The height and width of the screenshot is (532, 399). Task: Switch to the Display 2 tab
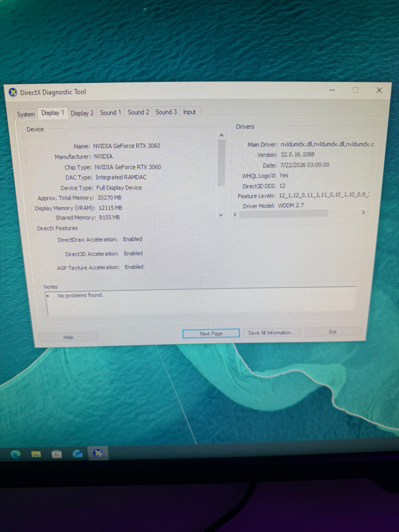[82, 113]
